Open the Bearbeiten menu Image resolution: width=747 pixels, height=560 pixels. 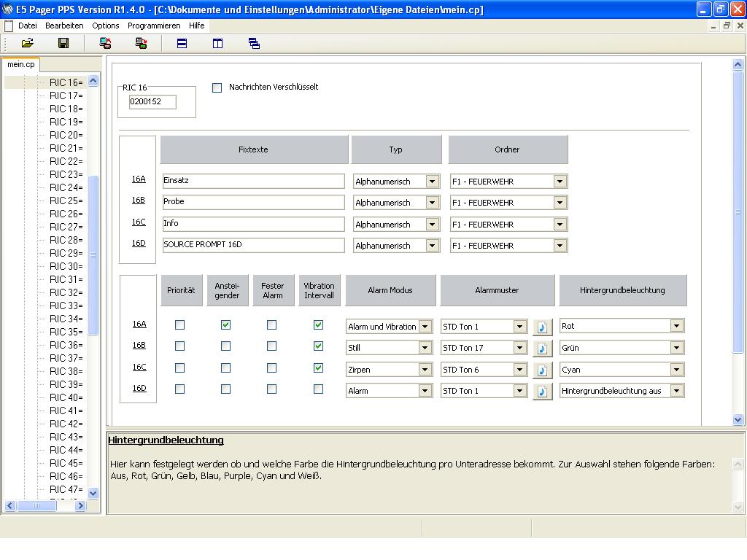[64, 26]
